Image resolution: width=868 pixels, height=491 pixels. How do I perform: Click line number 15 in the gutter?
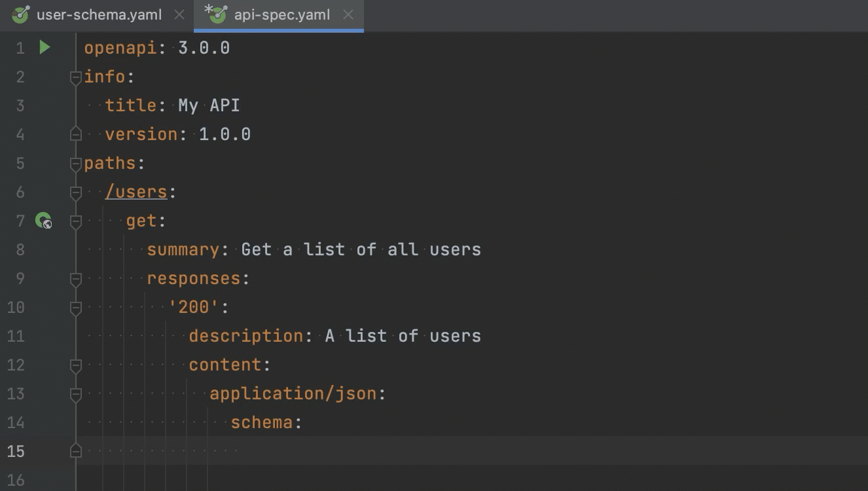[x=16, y=451]
